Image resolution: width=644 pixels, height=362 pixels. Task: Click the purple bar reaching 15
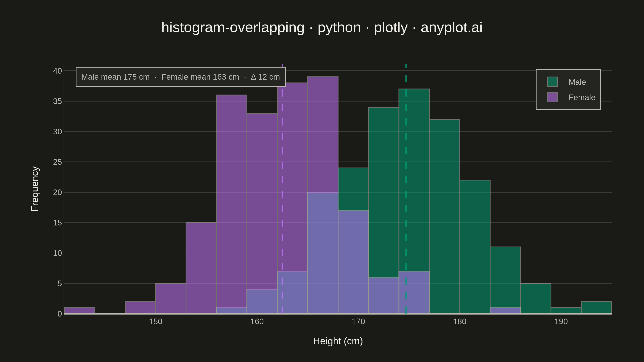(x=201, y=268)
